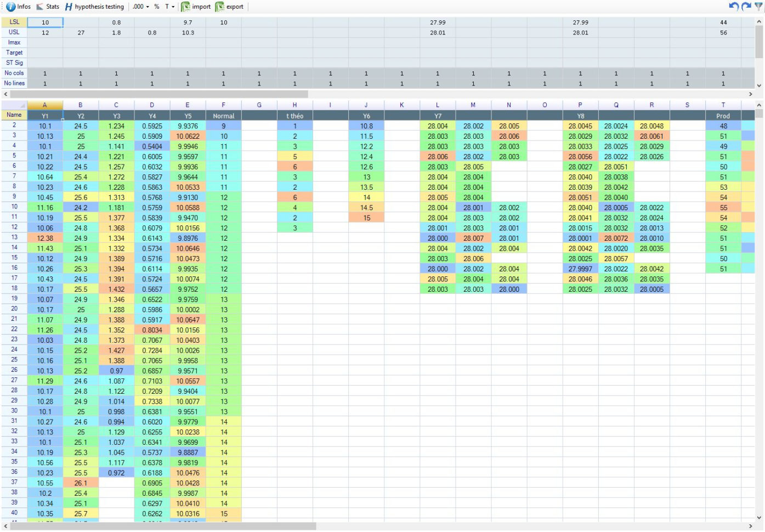Select the LSL row label

coord(14,22)
